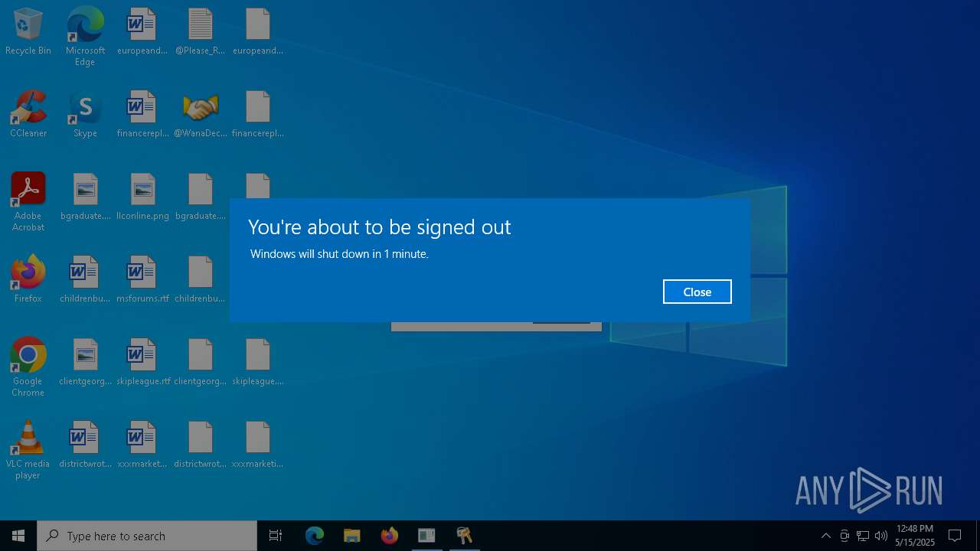Switch to the running window app in taskbar

426,536
